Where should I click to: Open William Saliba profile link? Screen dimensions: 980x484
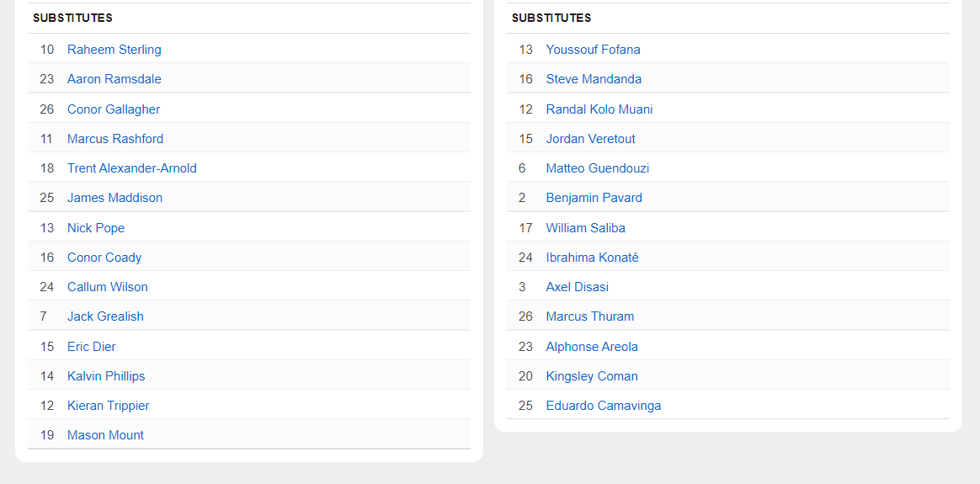585,228
